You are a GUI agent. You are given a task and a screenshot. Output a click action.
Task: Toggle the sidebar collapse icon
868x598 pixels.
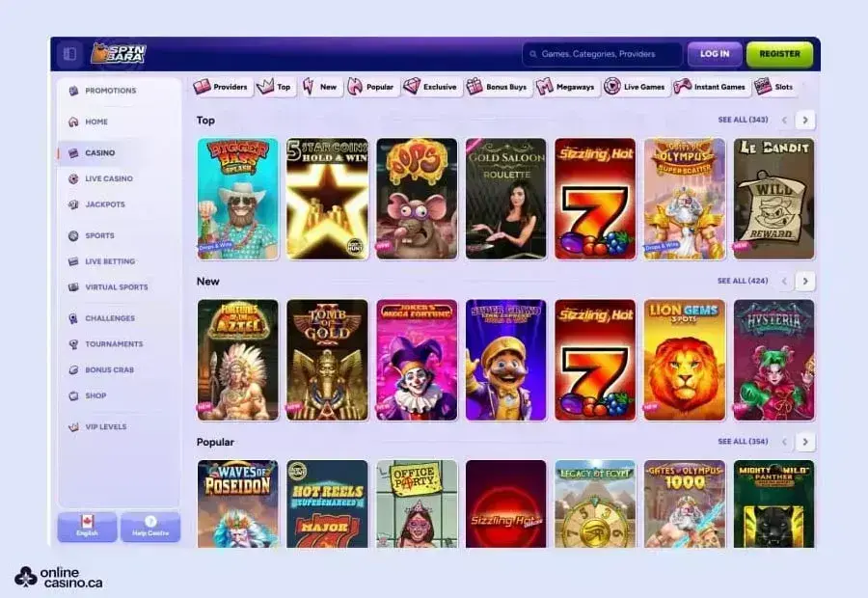coord(69,54)
